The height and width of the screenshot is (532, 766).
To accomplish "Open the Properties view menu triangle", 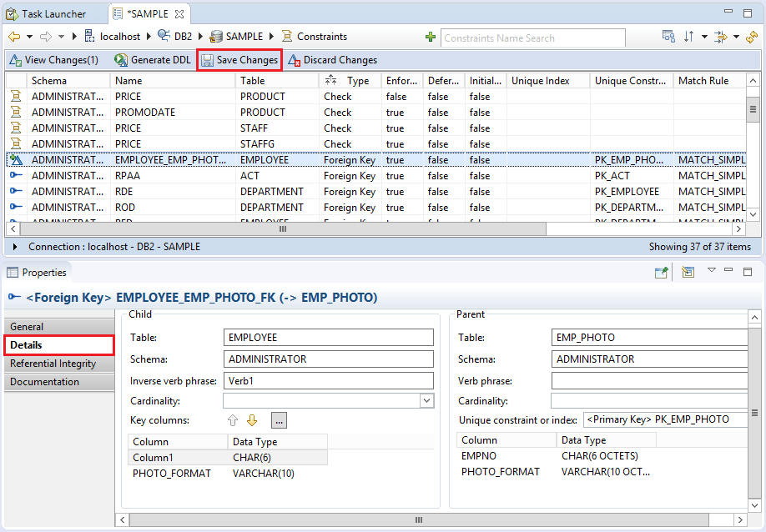I will 712,271.
